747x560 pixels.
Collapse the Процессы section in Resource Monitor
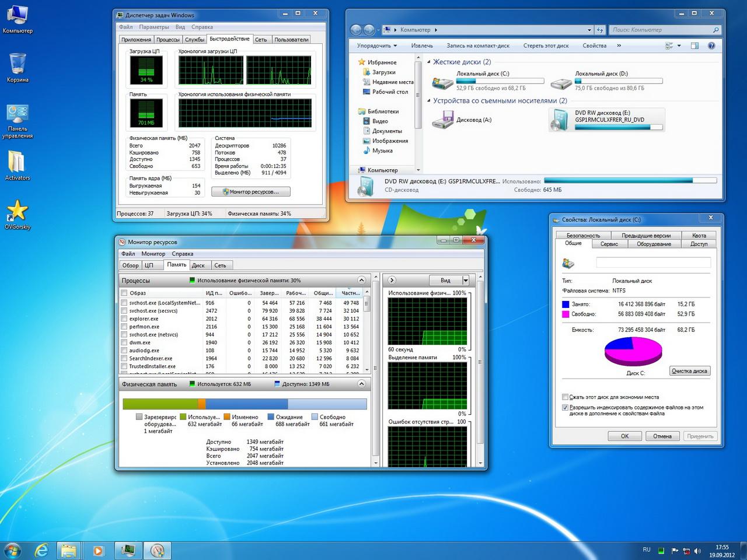coord(362,281)
